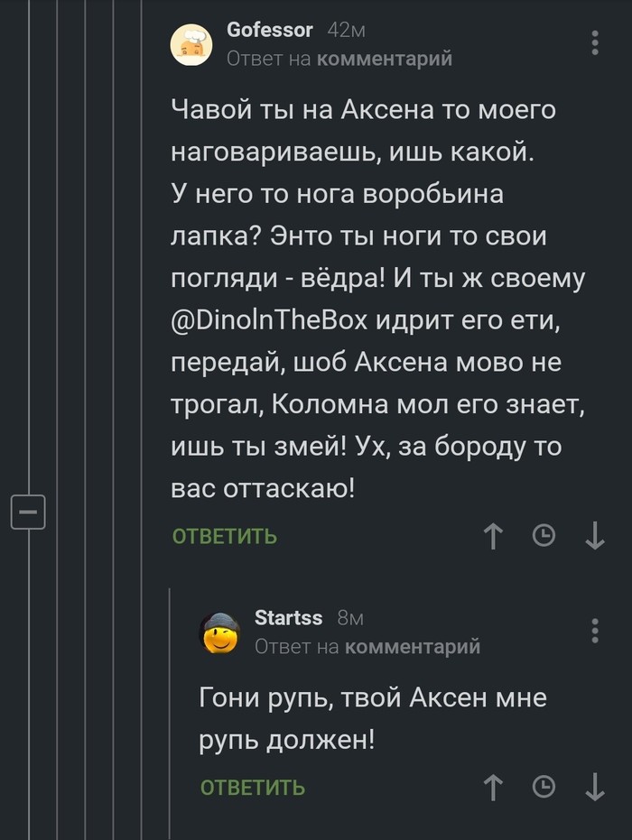Image resolution: width=632 pixels, height=840 pixels.
Task: Upvote the Startss comment
Action: click(x=493, y=788)
